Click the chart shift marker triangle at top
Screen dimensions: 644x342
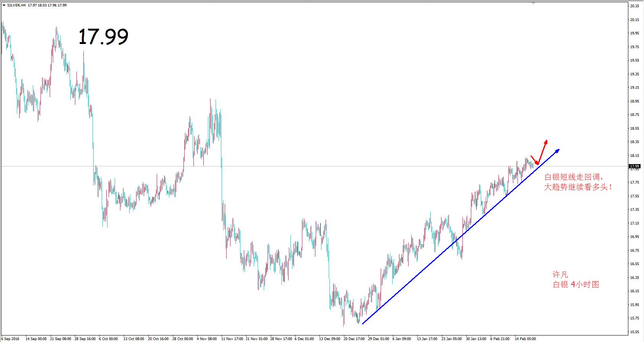534,3
